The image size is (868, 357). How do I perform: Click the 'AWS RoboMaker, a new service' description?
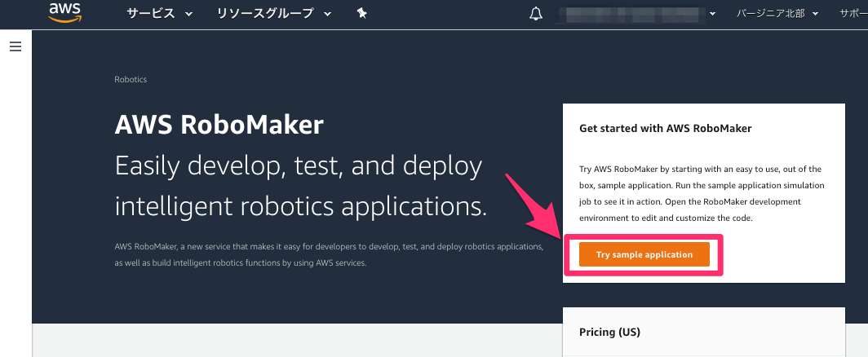pos(329,254)
